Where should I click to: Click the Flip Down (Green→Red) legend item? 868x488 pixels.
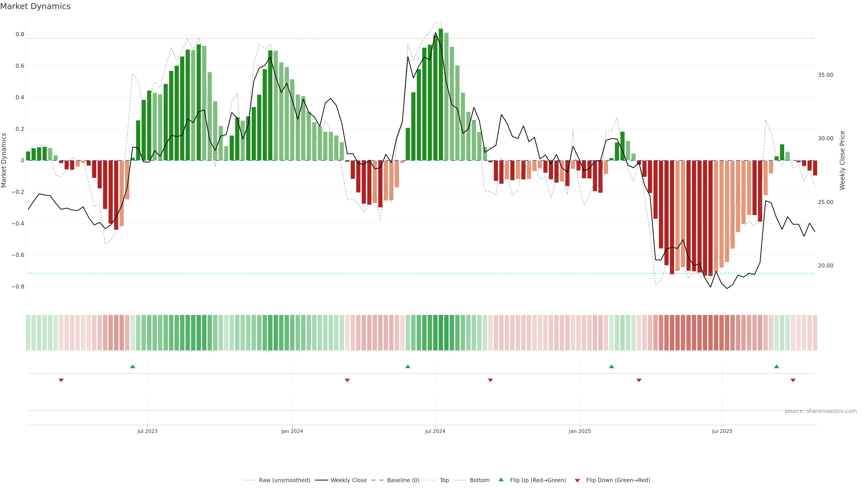pyautogui.click(x=618, y=480)
